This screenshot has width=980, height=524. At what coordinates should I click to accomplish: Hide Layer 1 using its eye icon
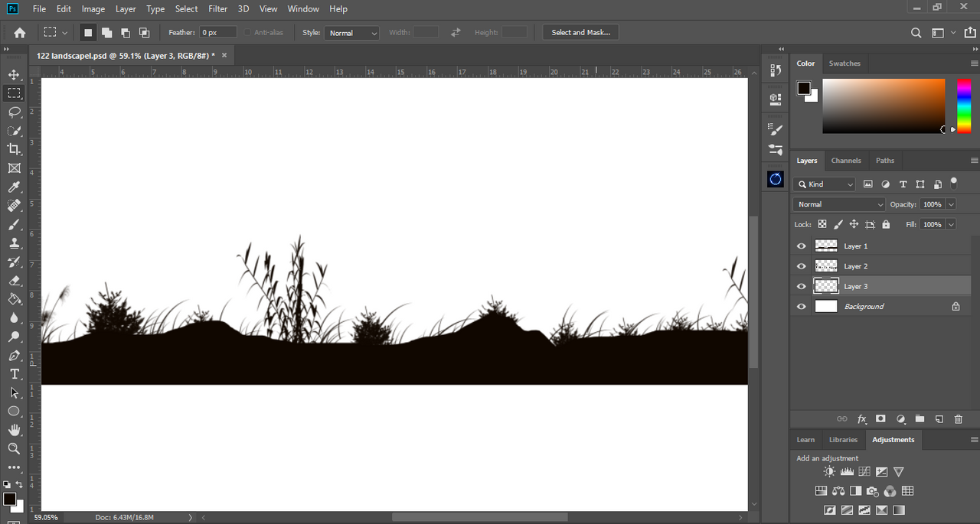pos(802,246)
